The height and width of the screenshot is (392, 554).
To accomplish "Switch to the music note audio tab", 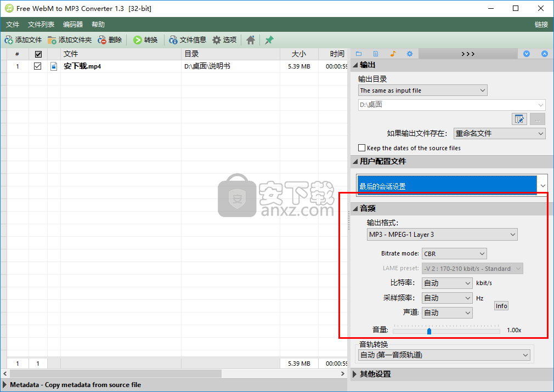I will tap(393, 54).
